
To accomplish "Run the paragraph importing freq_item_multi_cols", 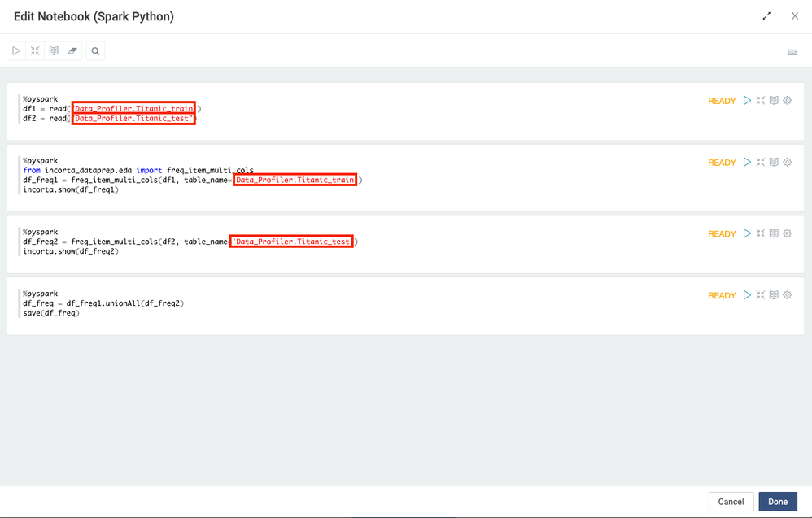I will pos(747,163).
